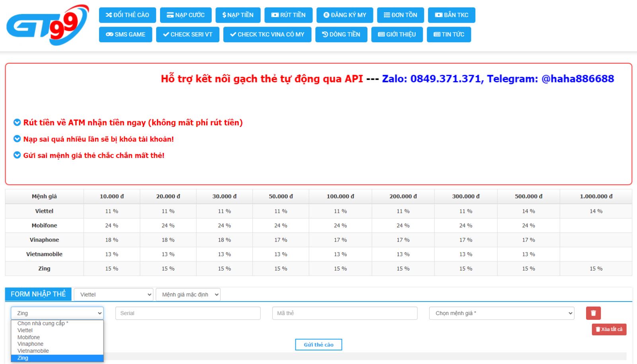Image resolution: width=637 pixels, height=364 pixels.
Task: Click Viettel 14 % under 1.000.000 đ
Action: point(596,211)
